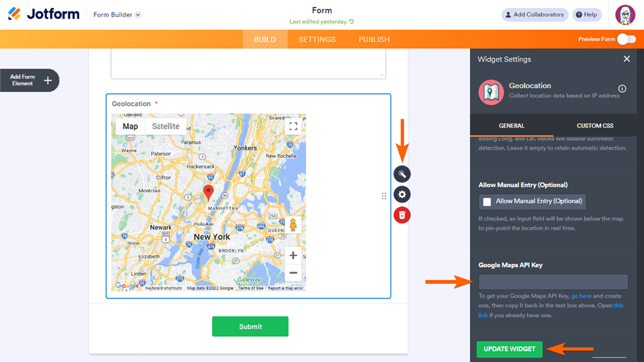Select the GENERAL widget tab
This screenshot has height=362, width=644.
coord(511,126)
